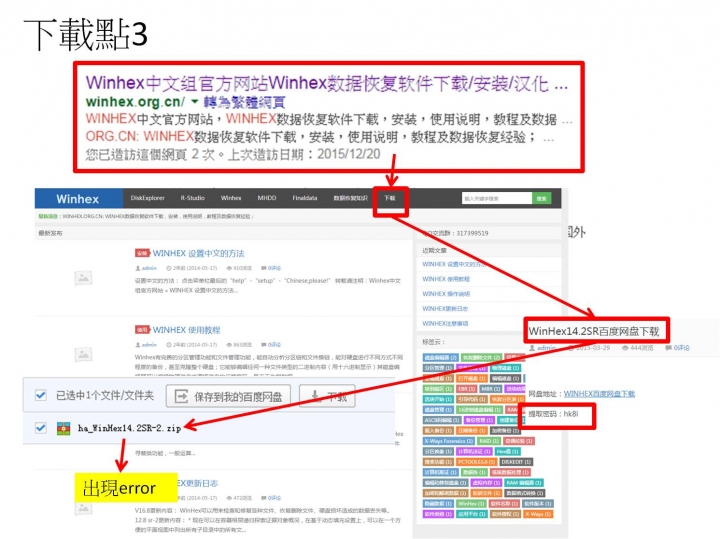Screen dimensions: 720x539
Task: Click the DISKEDIT (1) tag
Action: coord(516,462)
